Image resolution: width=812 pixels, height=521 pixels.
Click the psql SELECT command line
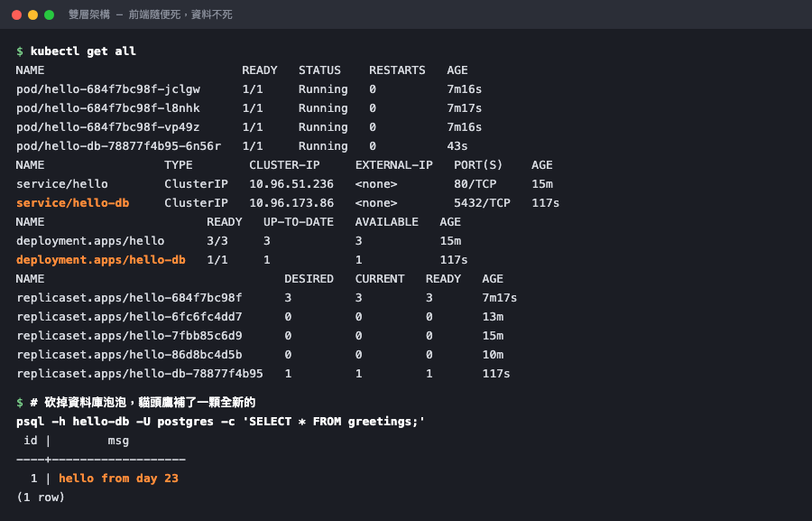point(221,422)
